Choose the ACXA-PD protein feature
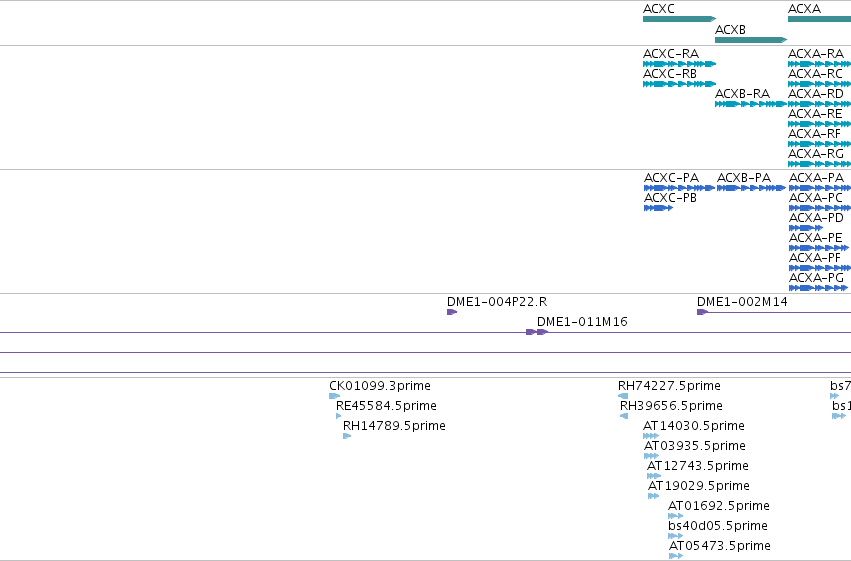Image resolution: width=851 pixels, height=561 pixels. point(806,228)
